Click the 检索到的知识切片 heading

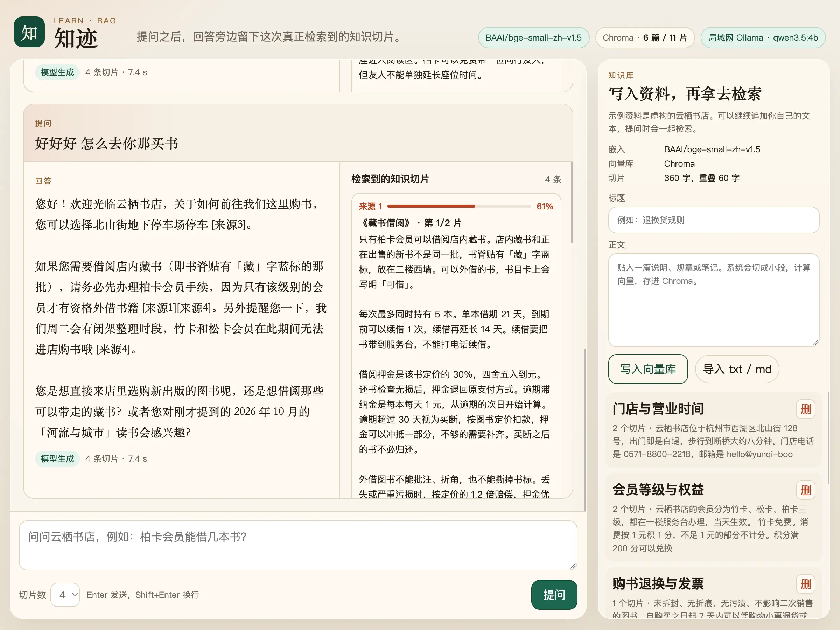click(x=390, y=179)
